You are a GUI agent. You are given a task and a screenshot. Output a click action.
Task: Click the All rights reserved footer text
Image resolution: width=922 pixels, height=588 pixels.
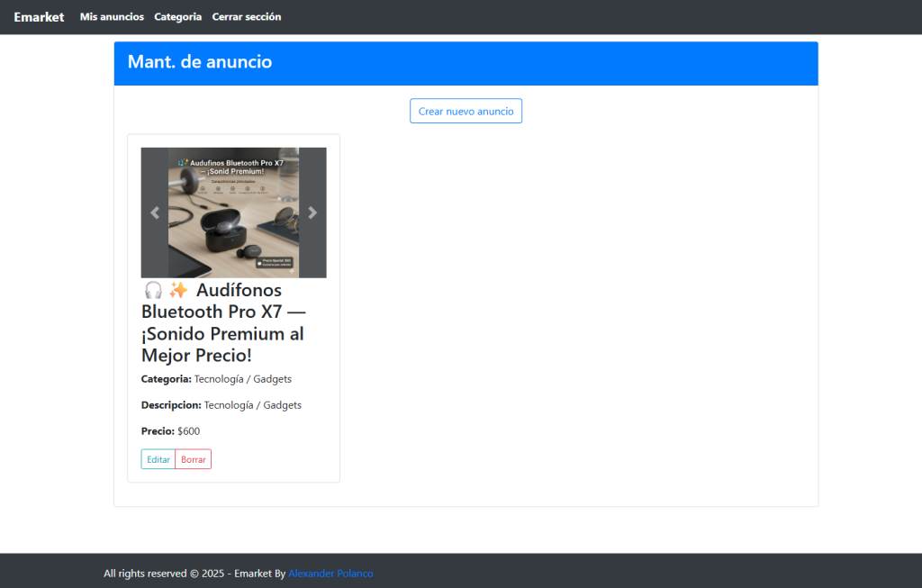click(x=194, y=574)
